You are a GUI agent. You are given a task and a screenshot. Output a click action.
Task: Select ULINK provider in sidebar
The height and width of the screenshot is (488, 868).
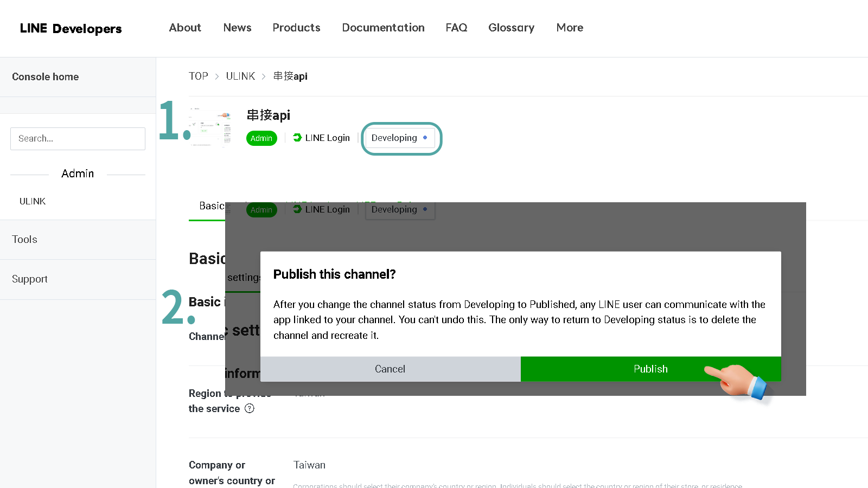click(33, 201)
